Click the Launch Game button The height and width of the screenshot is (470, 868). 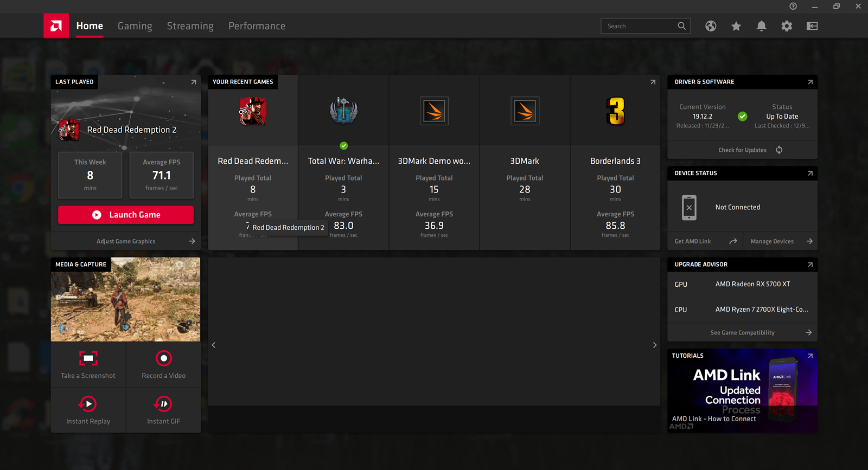point(126,215)
